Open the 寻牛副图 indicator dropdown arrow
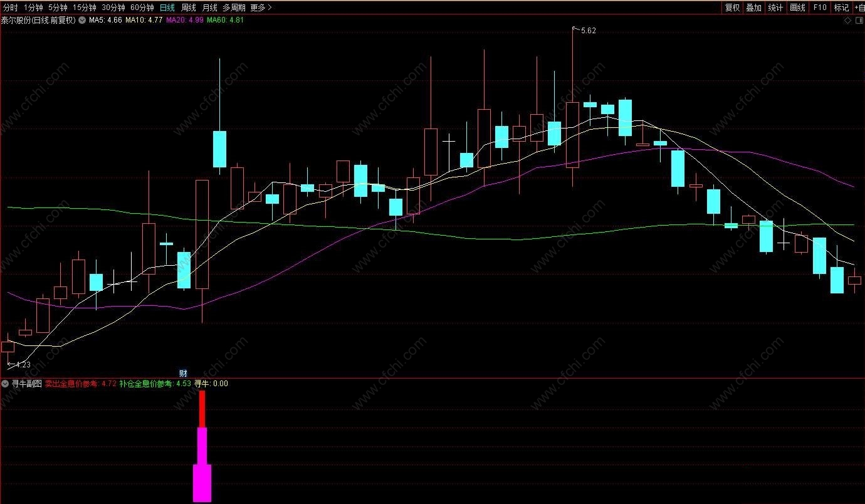The width and height of the screenshot is (865, 504). pos(6,384)
